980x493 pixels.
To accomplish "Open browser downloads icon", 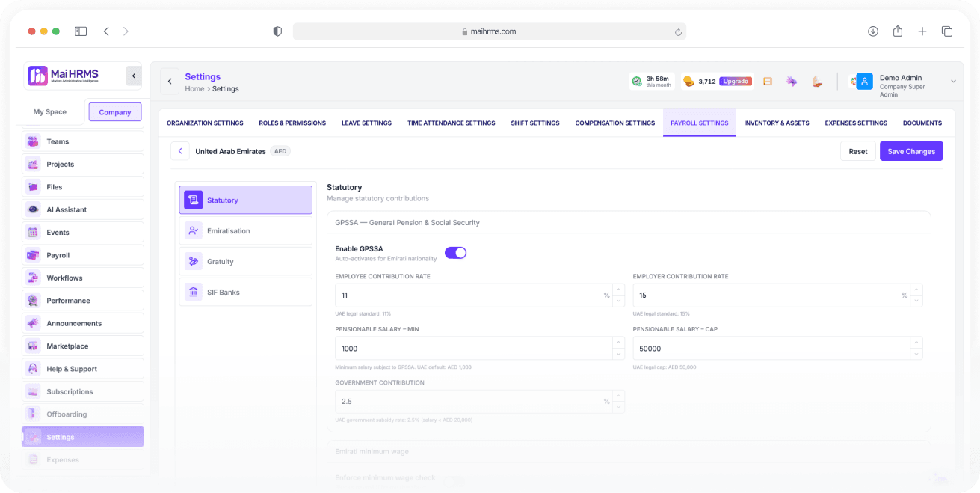I will [873, 31].
